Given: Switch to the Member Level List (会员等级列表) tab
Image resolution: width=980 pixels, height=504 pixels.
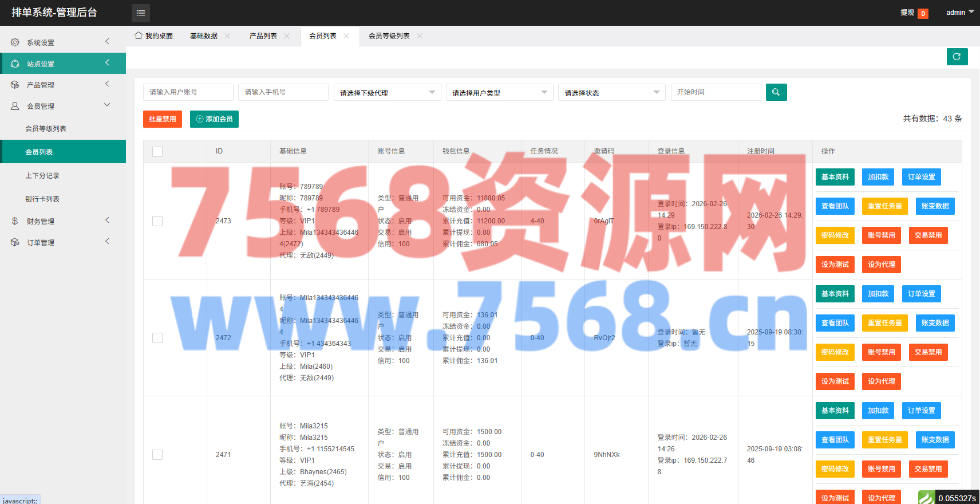Looking at the screenshot, I should point(389,36).
